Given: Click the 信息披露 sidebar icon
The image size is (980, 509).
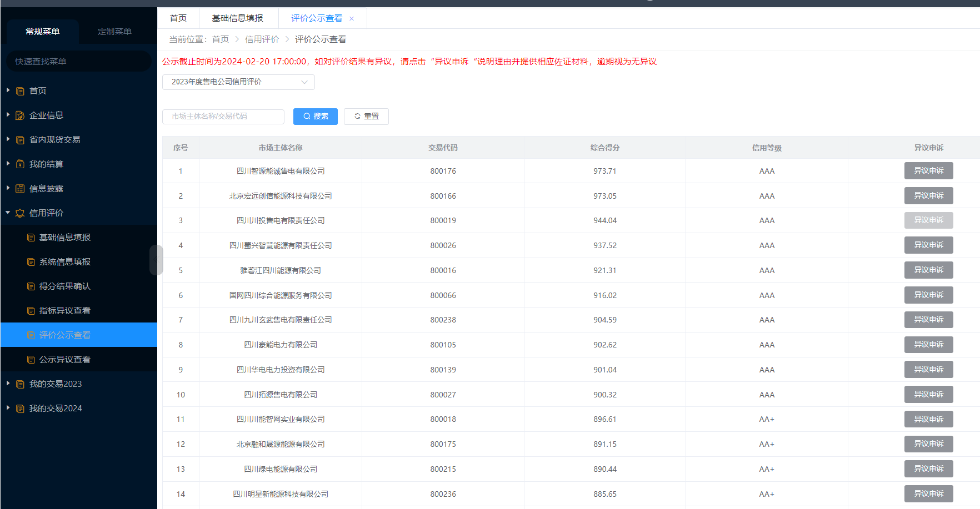Looking at the screenshot, I should [20, 189].
